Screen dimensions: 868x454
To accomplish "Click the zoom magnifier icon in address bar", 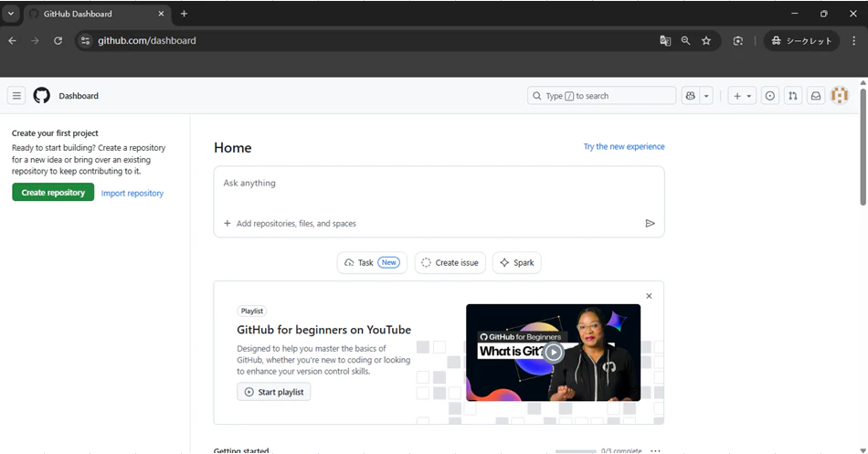I will (686, 40).
